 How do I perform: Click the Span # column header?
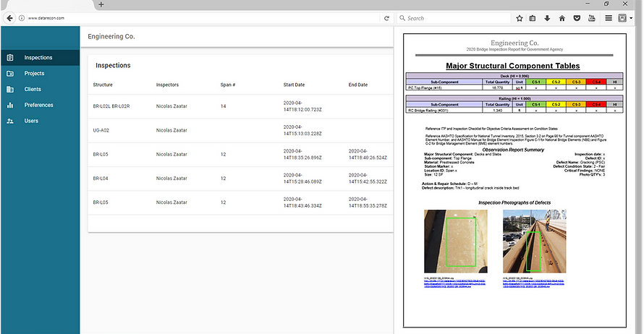click(227, 85)
